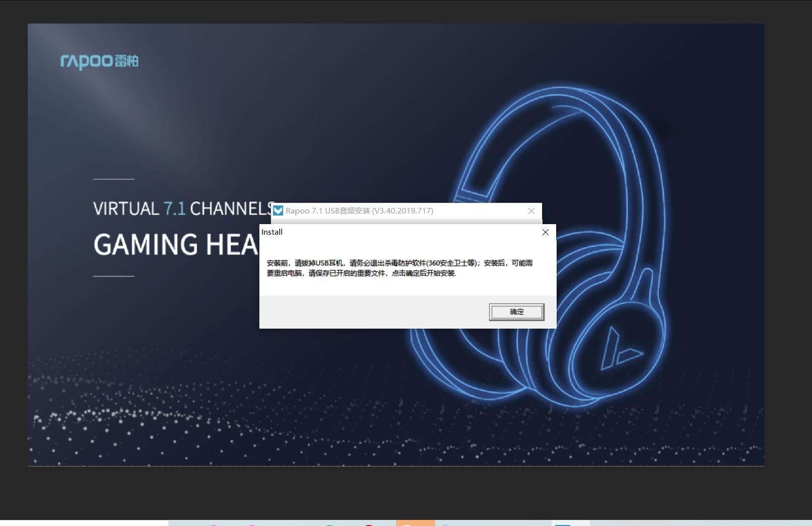Screen dimensions: 812x526
Task: Click the rapoo 雷柏 brand logo
Action: point(99,61)
